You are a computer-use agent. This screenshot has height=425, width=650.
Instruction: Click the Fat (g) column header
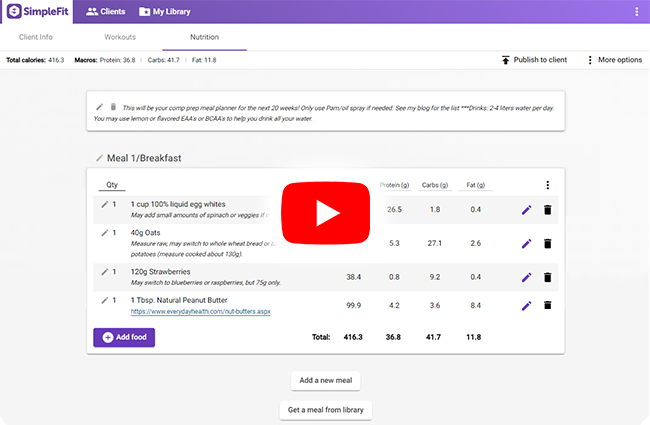pyautogui.click(x=475, y=185)
